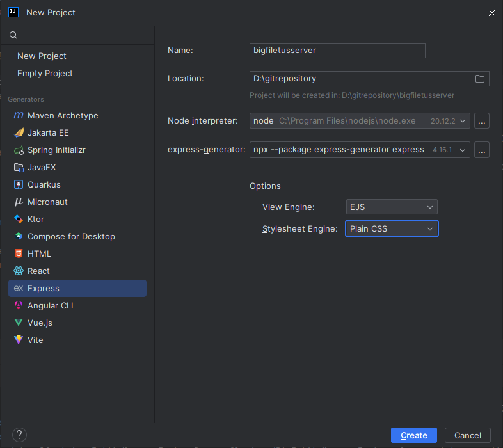Click the JavaFX label

coord(42,168)
